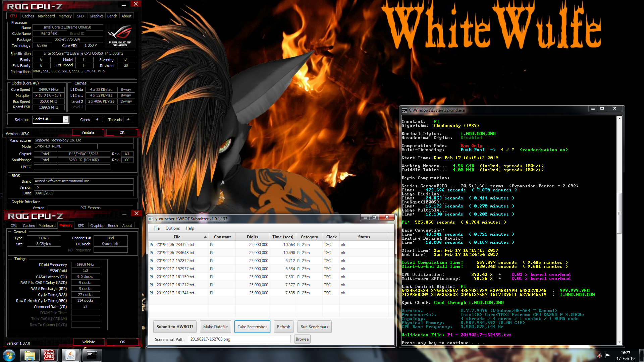Click OK in the bottom CPU-Z window

[122, 342]
